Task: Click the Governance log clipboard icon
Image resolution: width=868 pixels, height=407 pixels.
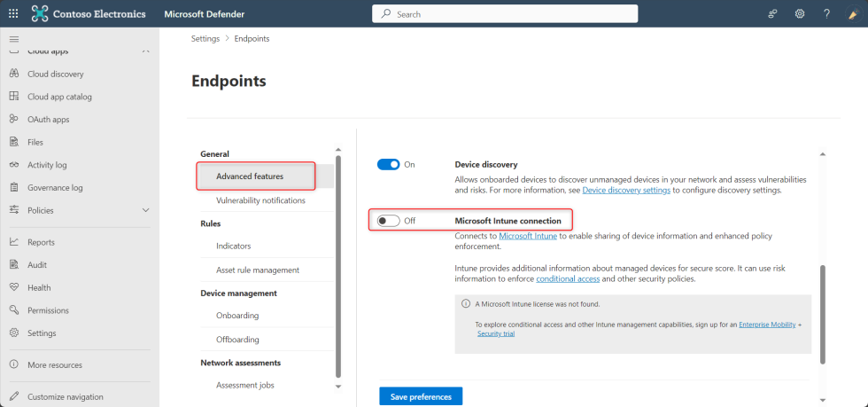Action: pyautogui.click(x=15, y=187)
